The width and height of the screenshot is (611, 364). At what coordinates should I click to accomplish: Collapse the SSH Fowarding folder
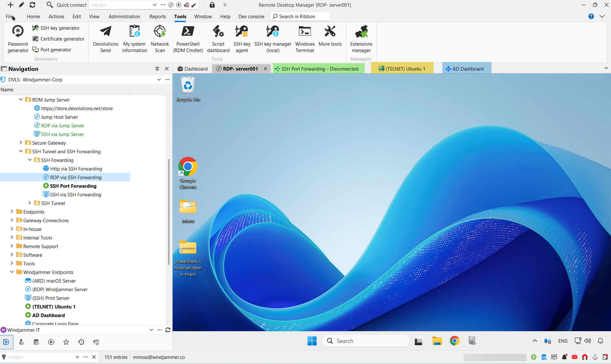pos(30,160)
